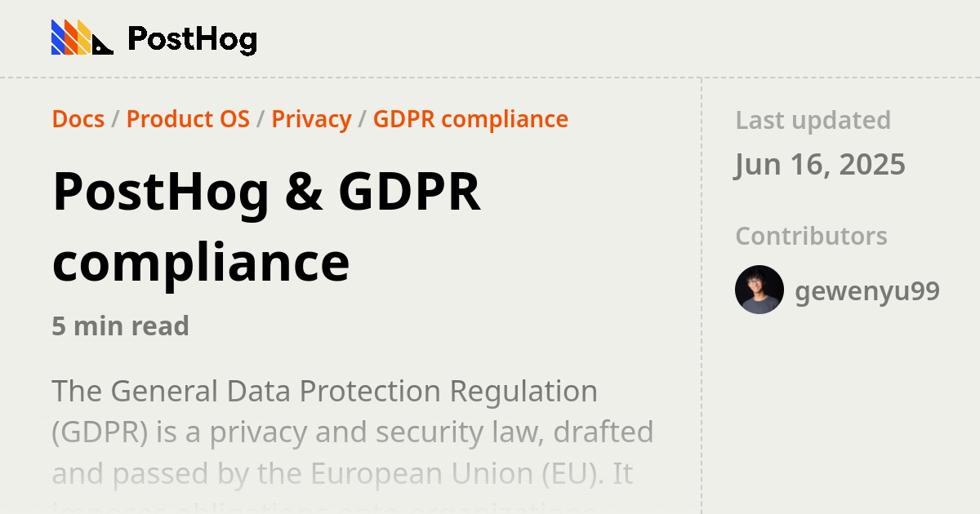The width and height of the screenshot is (980, 514).
Task: Select the gewenyu99 contributor avatar
Action: (x=759, y=290)
